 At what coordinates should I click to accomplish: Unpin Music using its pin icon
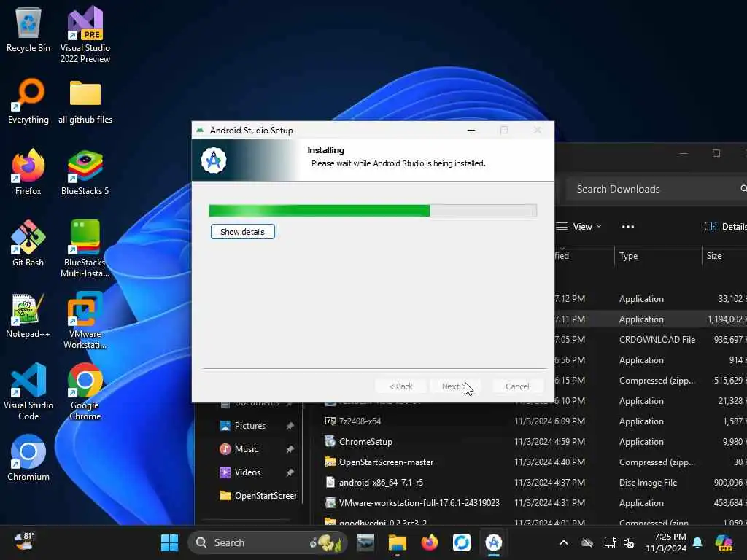290,449
